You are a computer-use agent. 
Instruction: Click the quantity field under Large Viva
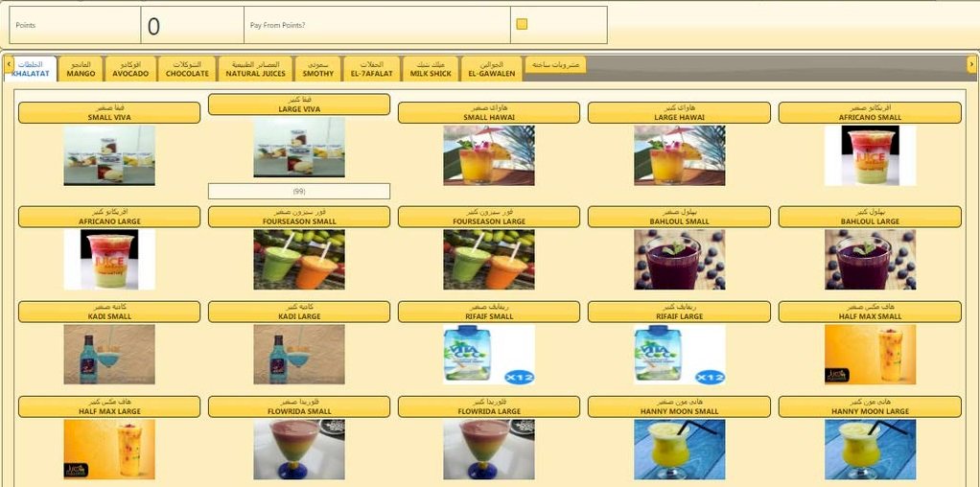[x=299, y=192]
